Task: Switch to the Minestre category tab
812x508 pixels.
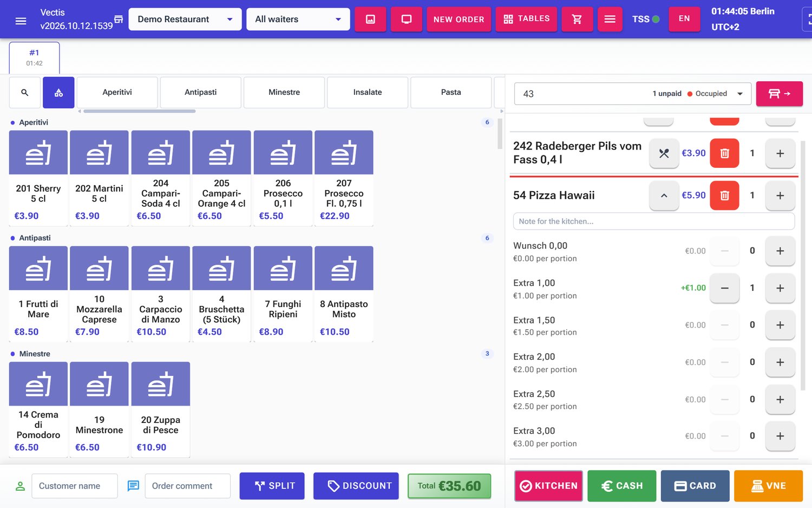Action: coord(284,93)
